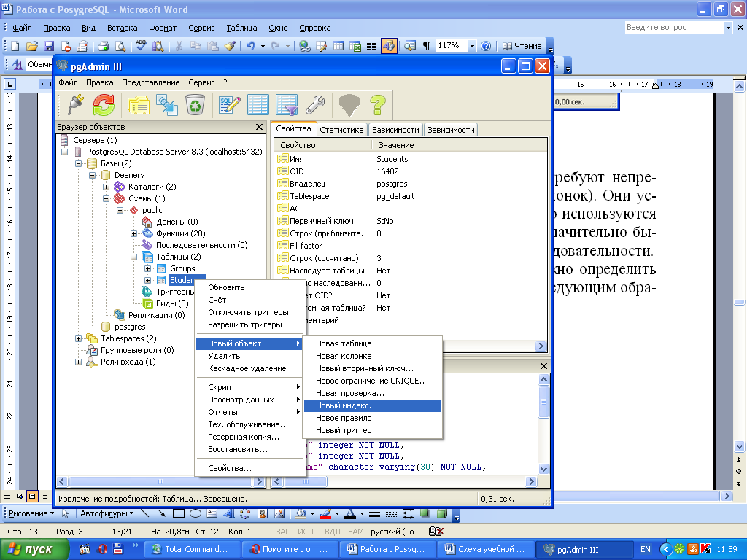Image resolution: width=747 pixels, height=560 pixels.
Task: Select Новый триггер… submenu entry
Action: coord(372,430)
